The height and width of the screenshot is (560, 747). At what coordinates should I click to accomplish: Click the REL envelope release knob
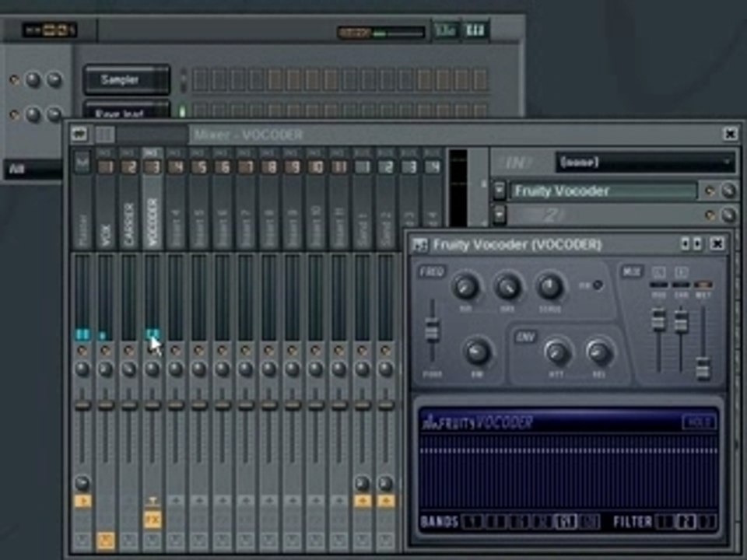599,353
